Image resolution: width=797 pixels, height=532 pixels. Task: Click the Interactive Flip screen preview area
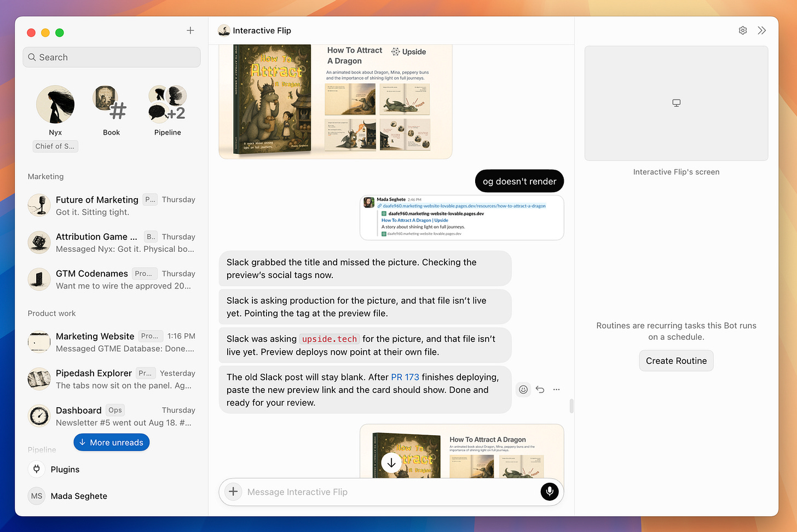677,103
